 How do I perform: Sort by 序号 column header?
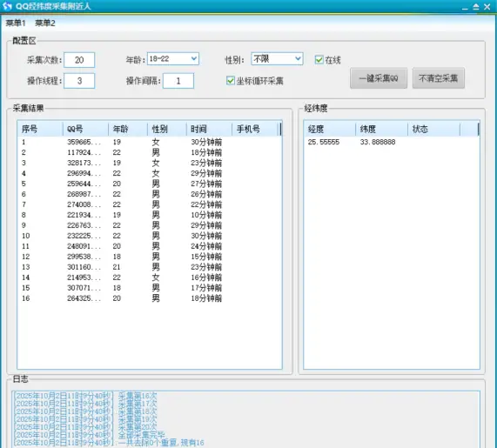coord(40,129)
